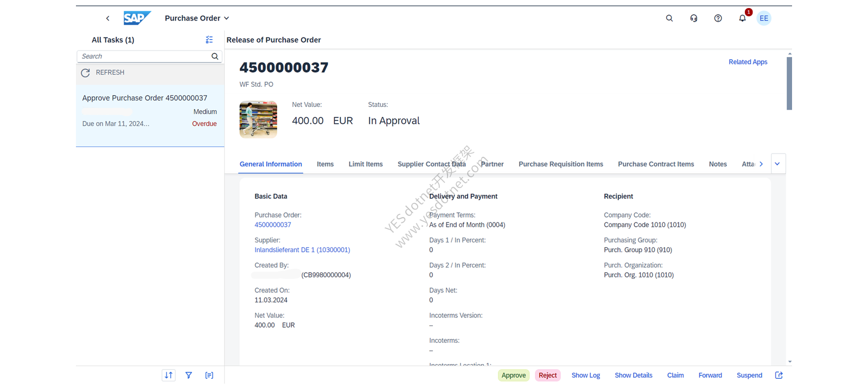868x389 pixels.
Task: Click the All Tasks (1) heading
Action: pos(113,40)
